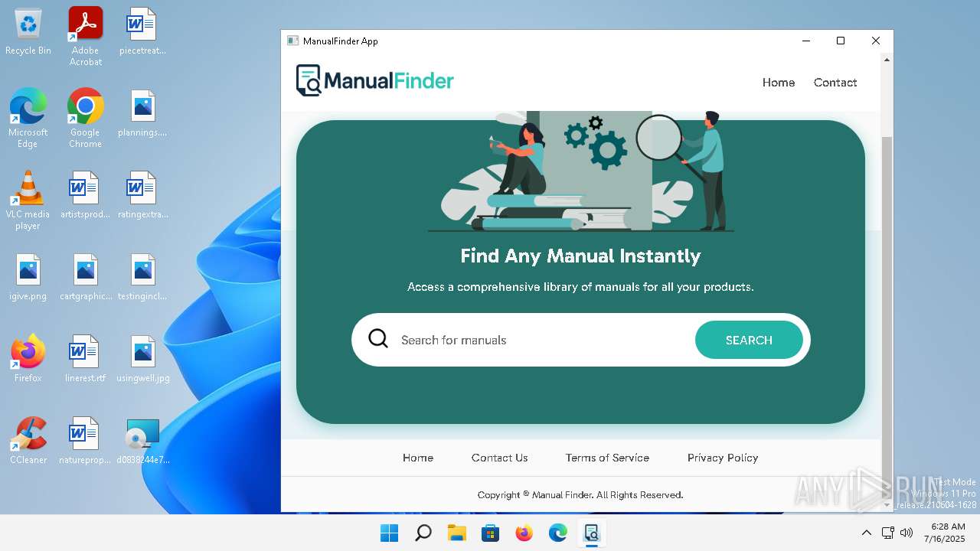Viewport: 980px width, 551px height.
Task: Click the magnifier icon in search box
Action: coord(378,338)
